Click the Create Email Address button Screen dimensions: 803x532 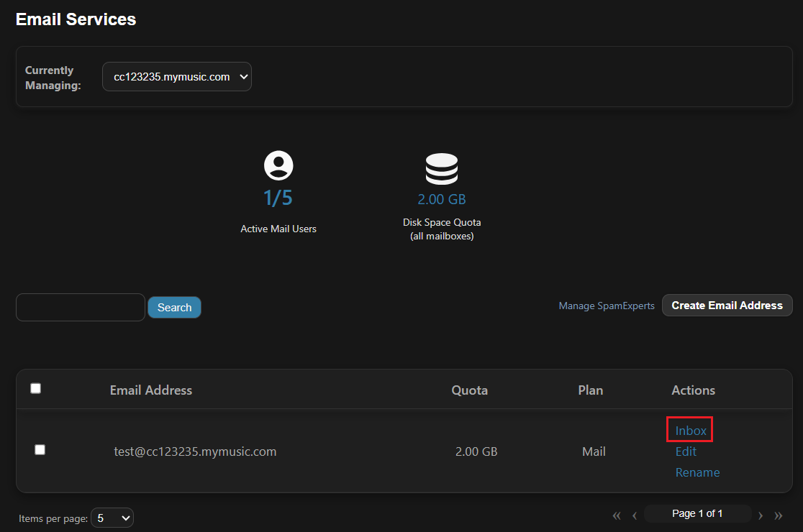coord(727,306)
